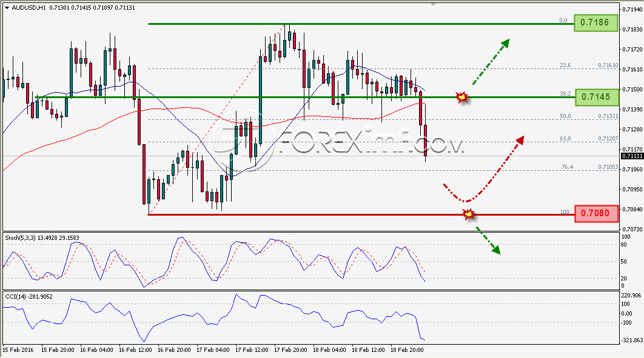This screenshot has height=358, width=644.
Task: Click the 18 Feb 20:00 time label
Action: 407,350
